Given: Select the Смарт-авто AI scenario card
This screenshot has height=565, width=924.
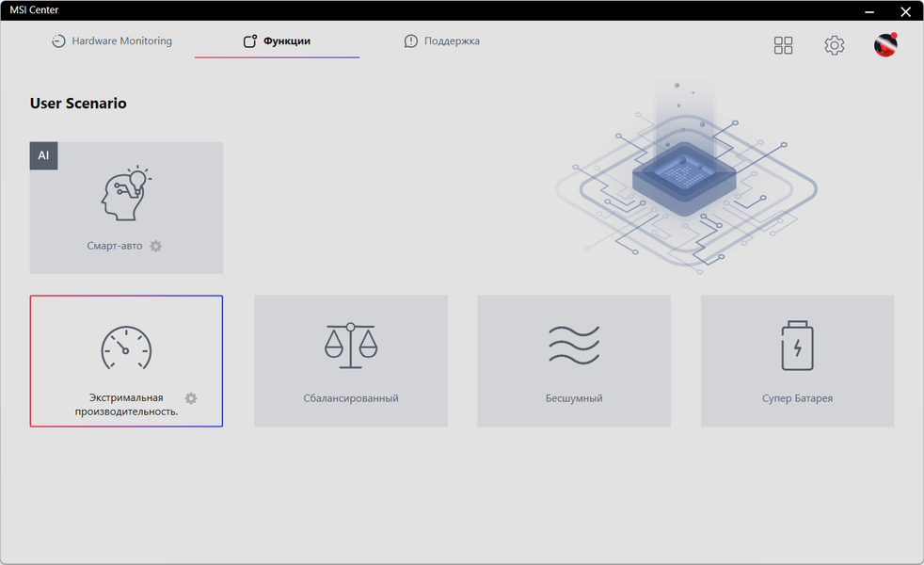Looking at the screenshot, I should tap(126, 207).
